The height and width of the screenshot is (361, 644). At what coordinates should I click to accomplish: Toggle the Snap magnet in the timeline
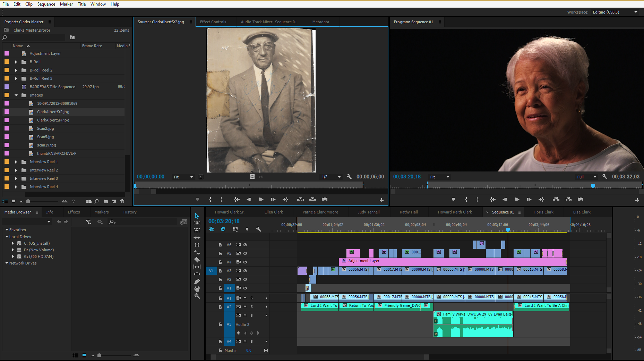223,229
